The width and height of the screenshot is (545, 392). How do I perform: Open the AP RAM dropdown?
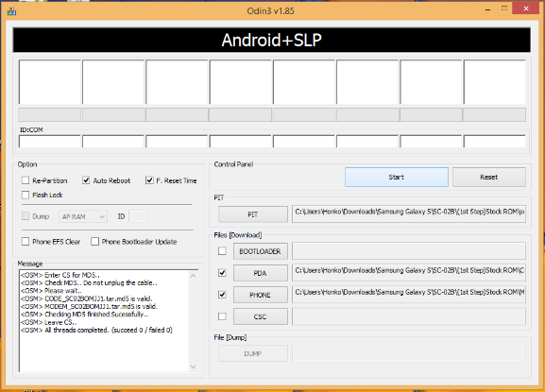click(x=83, y=216)
